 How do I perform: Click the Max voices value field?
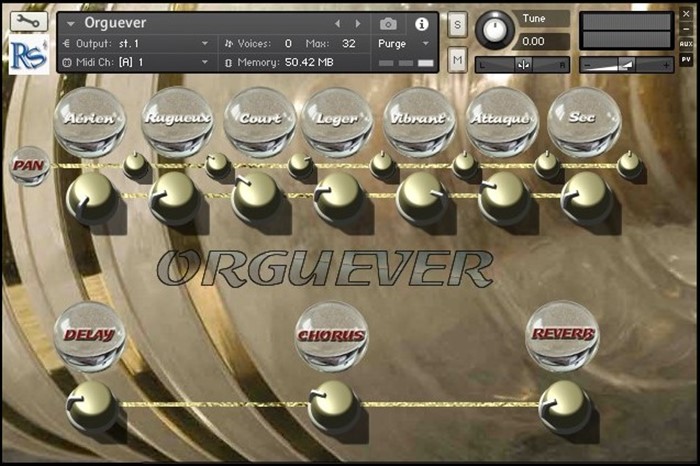coord(348,44)
